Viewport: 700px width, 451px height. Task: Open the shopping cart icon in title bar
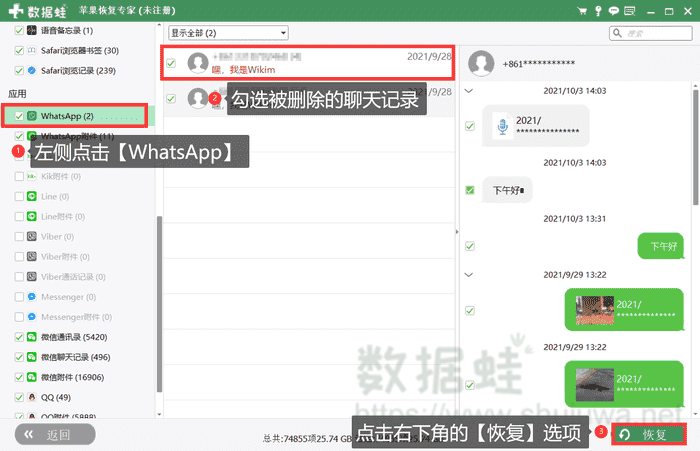click(582, 11)
